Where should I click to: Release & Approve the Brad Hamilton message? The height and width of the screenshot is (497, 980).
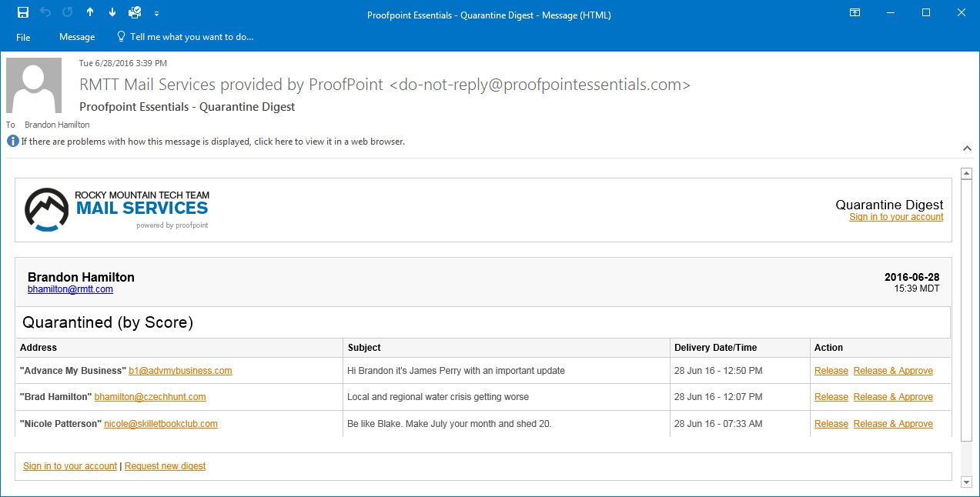[893, 397]
